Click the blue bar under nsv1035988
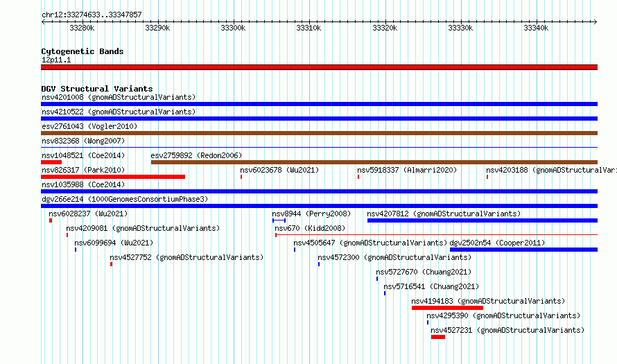 click(319, 191)
